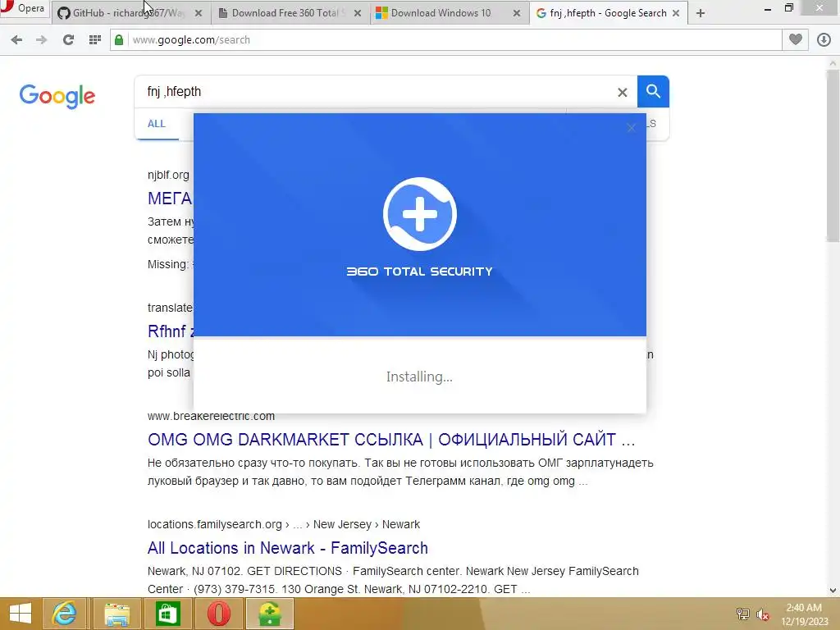
Task: Launch Internet Explorer from taskbar
Action: [x=64, y=614]
